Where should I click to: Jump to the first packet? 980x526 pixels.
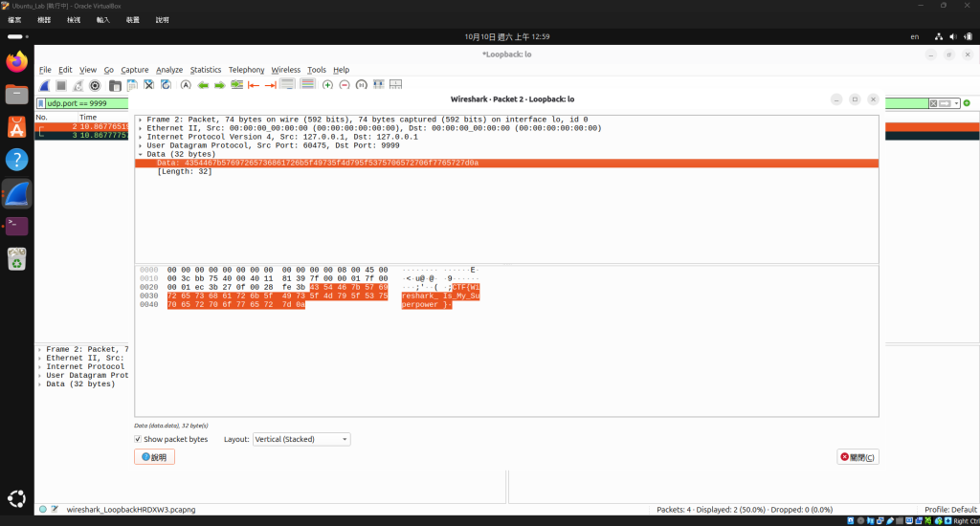[x=254, y=85]
